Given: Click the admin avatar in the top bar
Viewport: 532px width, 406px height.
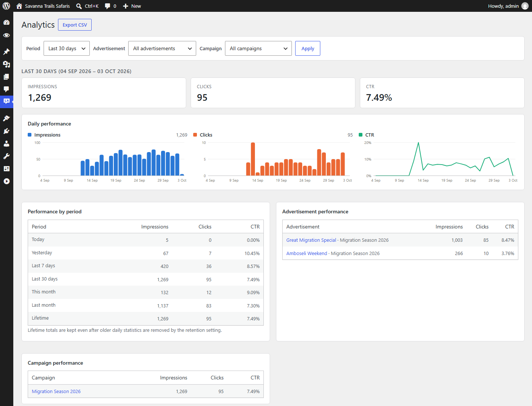Looking at the screenshot, I should (x=525, y=6).
